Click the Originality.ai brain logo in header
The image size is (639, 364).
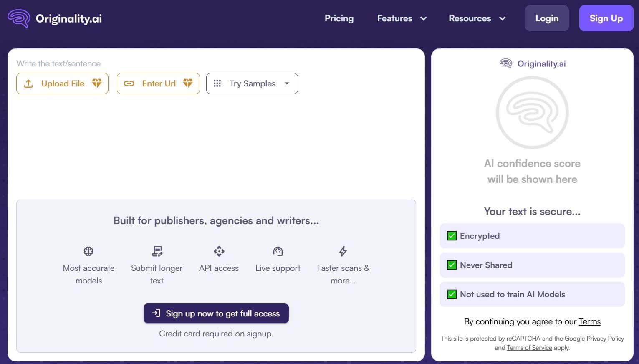click(19, 18)
